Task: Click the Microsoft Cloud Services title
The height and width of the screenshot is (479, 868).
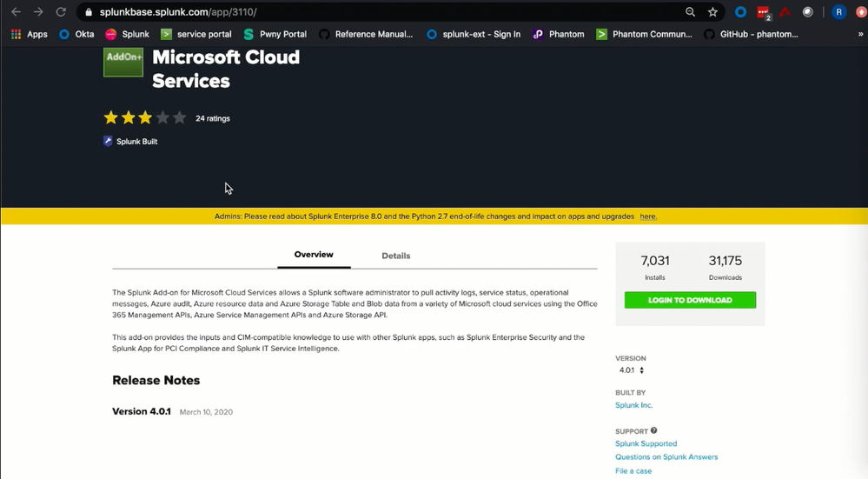Action: pos(226,69)
